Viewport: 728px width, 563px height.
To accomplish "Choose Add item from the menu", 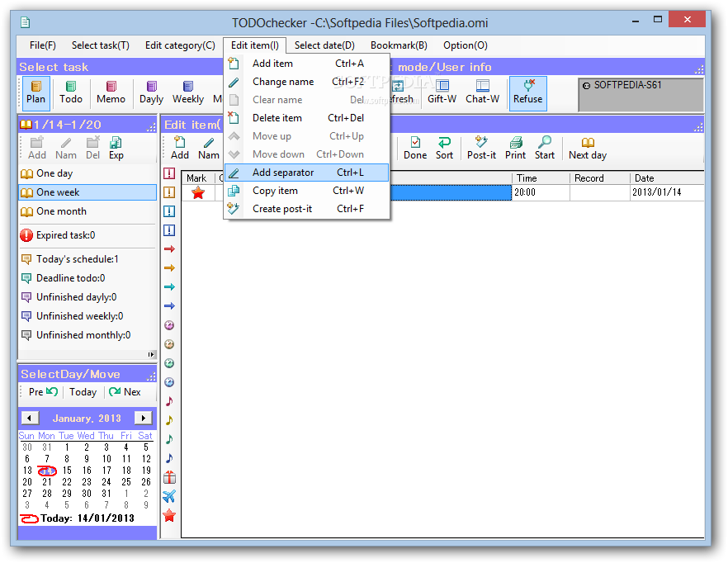I will tap(306, 64).
